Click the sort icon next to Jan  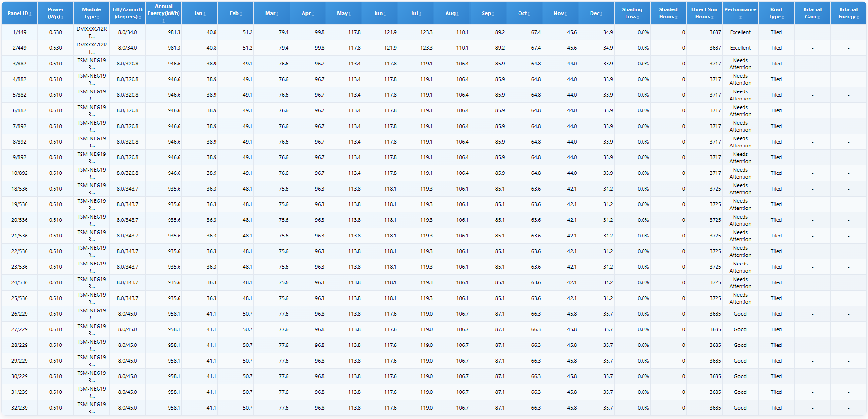click(x=205, y=14)
